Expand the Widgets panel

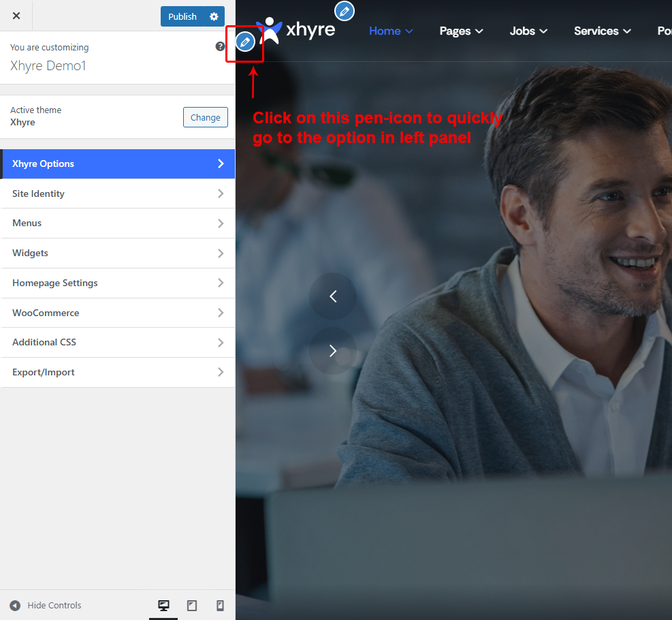(117, 253)
